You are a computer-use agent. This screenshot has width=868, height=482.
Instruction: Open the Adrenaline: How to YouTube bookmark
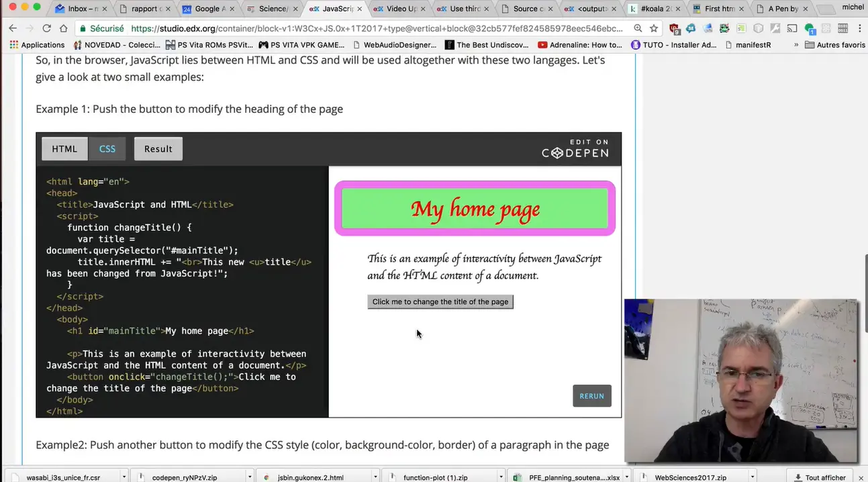point(581,45)
